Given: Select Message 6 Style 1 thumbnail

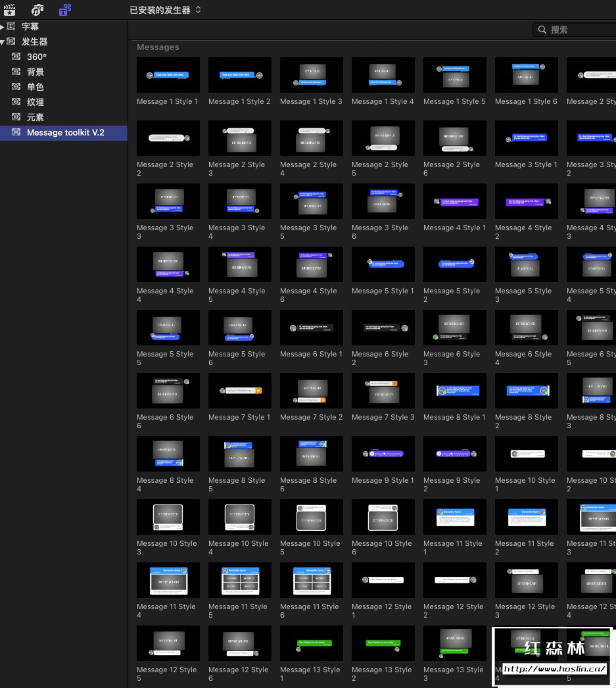Looking at the screenshot, I should coord(312,328).
